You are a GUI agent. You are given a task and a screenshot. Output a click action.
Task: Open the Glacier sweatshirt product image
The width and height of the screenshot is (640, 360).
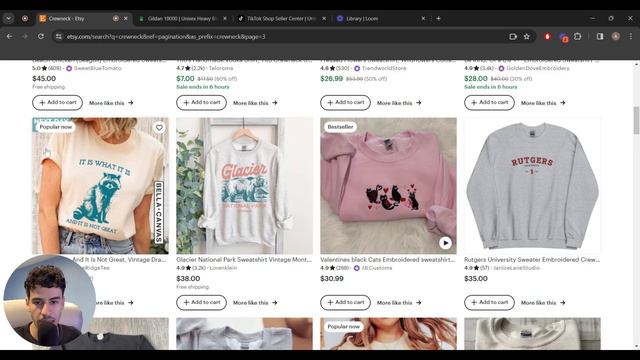pos(244,186)
